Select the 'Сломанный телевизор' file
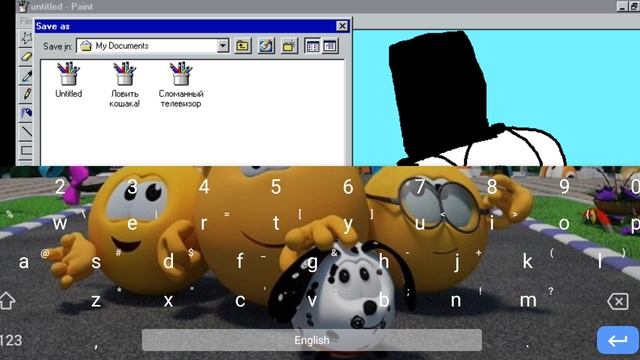Screen dimensions: 640x360 tap(181, 85)
